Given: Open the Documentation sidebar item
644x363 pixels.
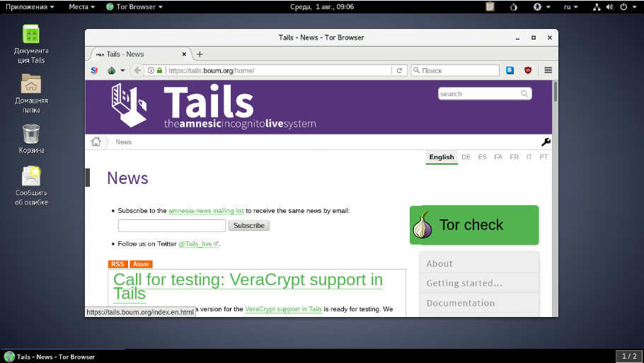Looking at the screenshot, I should 479,303.
